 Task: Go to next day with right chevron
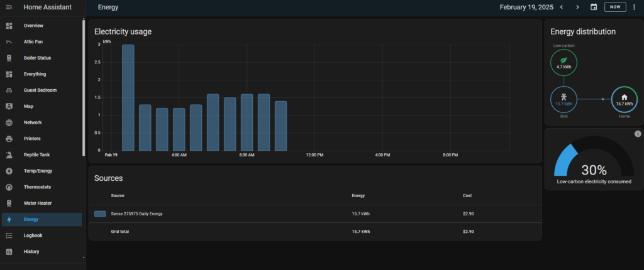pyautogui.click(x=577, y=7)
